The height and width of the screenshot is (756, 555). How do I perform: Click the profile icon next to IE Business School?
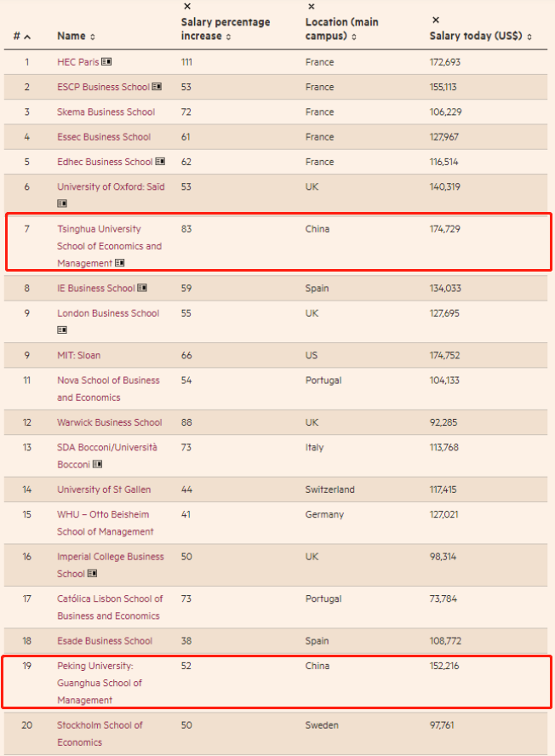click(142, 288)
